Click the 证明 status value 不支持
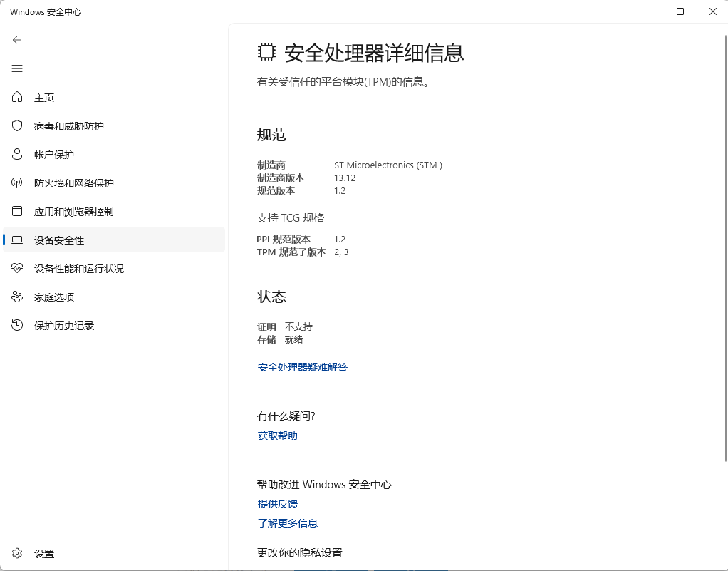This screenshot has width=728, height=571. pos(298,326)
